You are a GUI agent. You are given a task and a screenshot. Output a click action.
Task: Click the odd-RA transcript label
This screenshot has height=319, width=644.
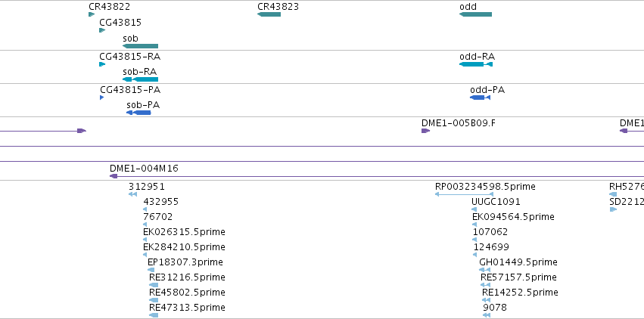(478, 57)
